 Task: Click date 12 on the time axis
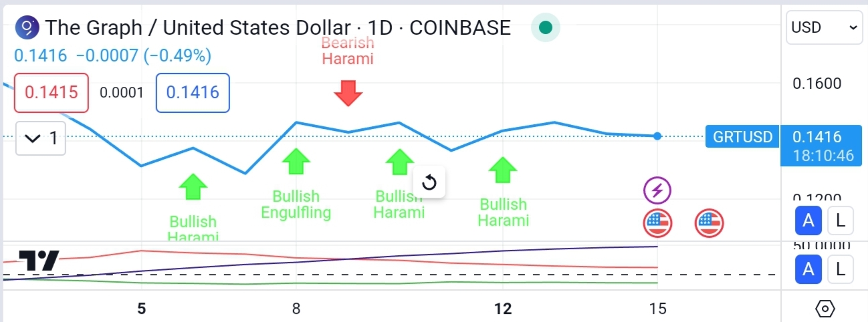[502, 308]
